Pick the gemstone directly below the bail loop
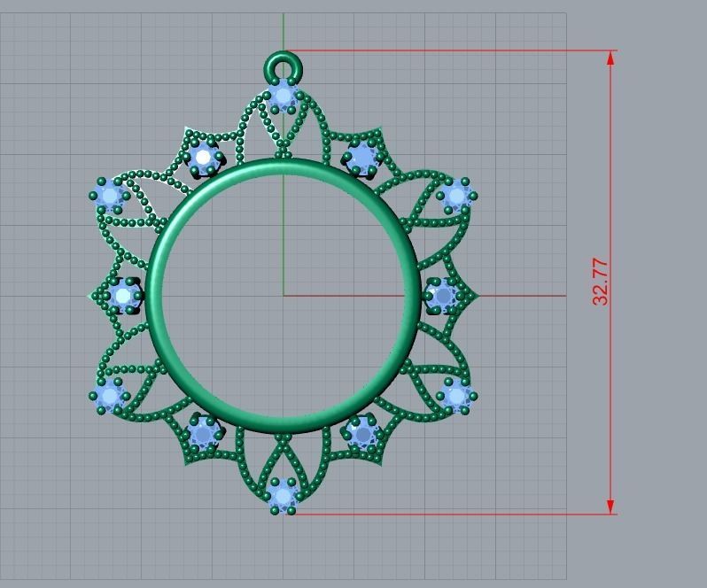 click(284, 96)
